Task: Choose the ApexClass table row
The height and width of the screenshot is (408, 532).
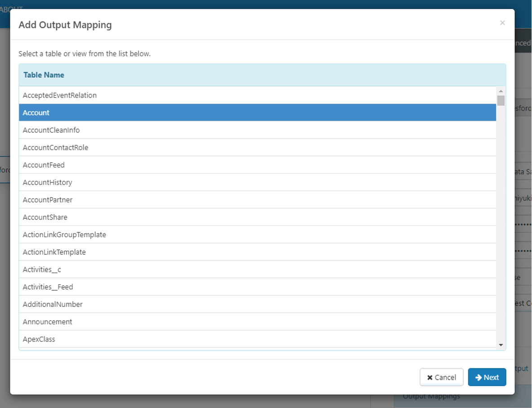Action: pos(39,339)
